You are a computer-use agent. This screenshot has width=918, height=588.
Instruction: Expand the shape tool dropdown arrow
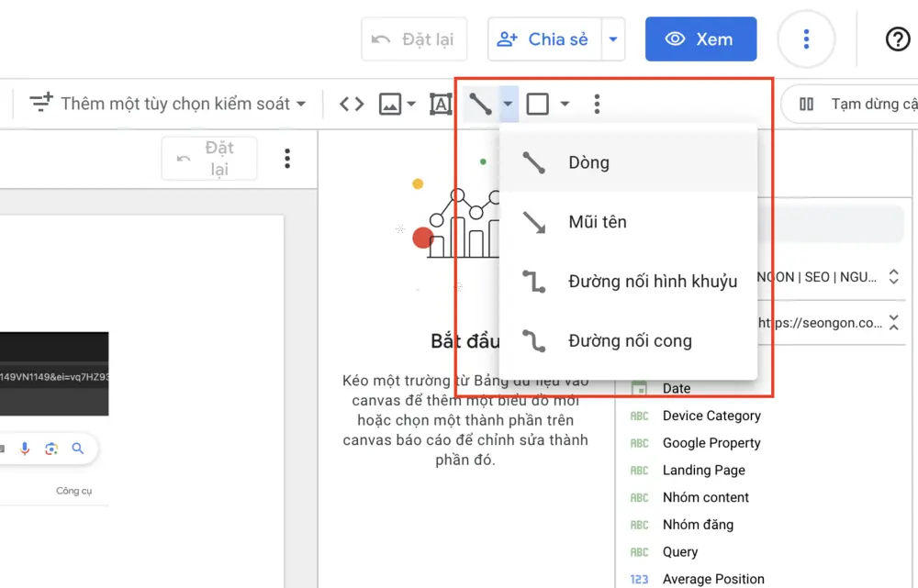tap(565, 105)
